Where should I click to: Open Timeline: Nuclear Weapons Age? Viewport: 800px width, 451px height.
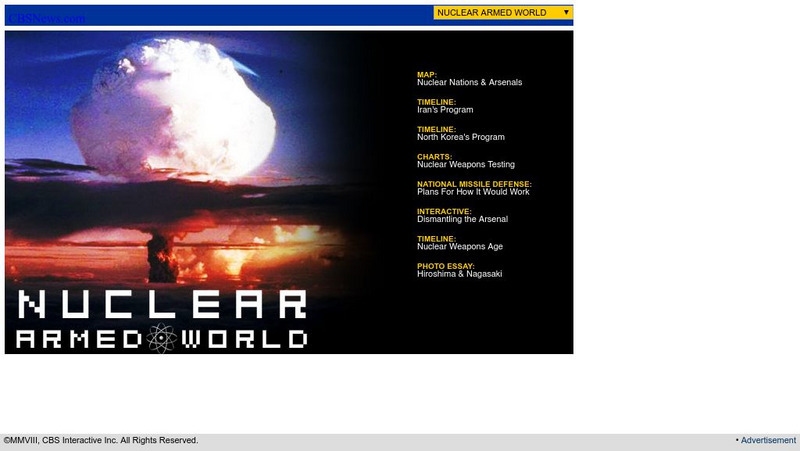[460, 243]
